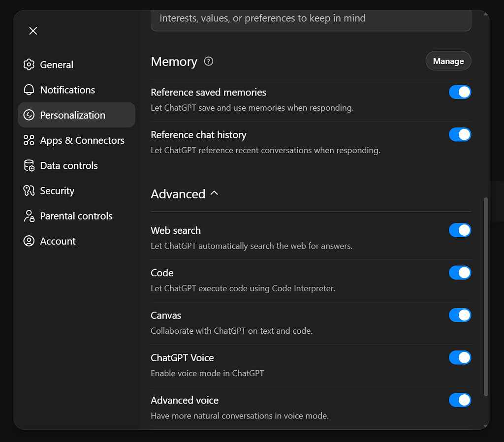Click the 'execute code using Code Interpreter' text
Viewport: 504px width, 442px height.
tap(243, 288)
